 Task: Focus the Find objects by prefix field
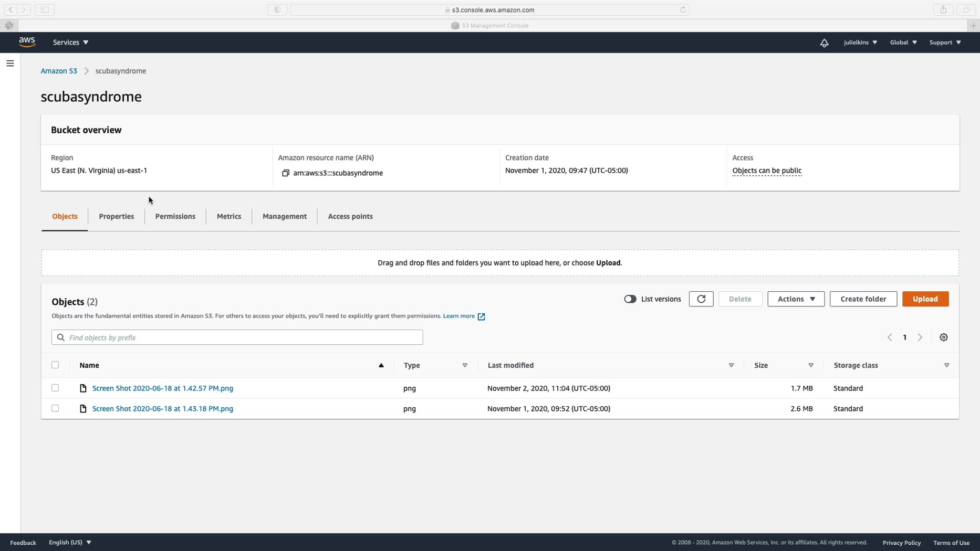pyautogui.click(x=237, y=337)
